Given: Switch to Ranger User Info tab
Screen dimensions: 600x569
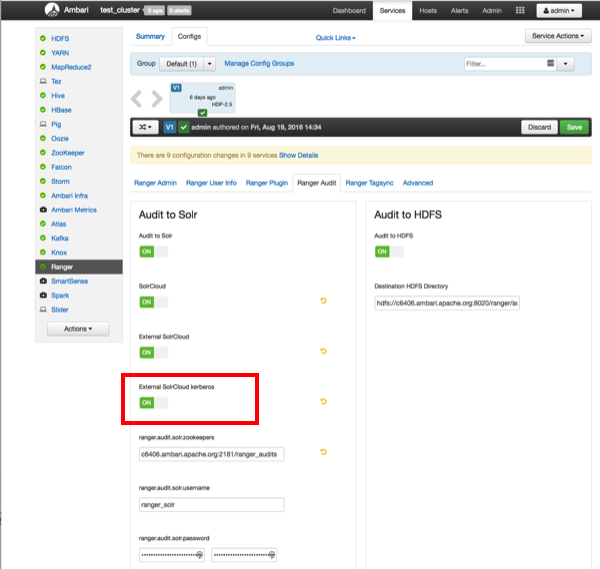Looking at the screenshot, I should [211, 183].
